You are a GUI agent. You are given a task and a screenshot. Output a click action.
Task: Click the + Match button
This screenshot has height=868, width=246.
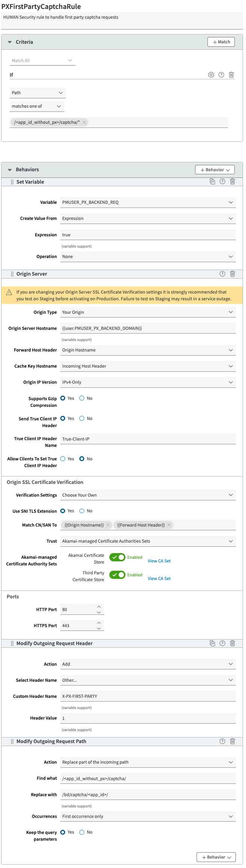(x=221, y=42)
